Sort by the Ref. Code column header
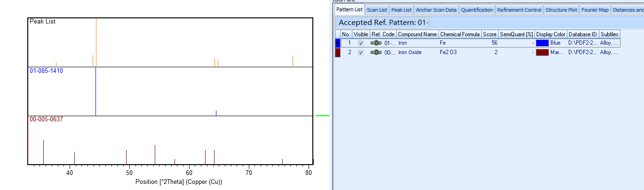 (383, 34)
